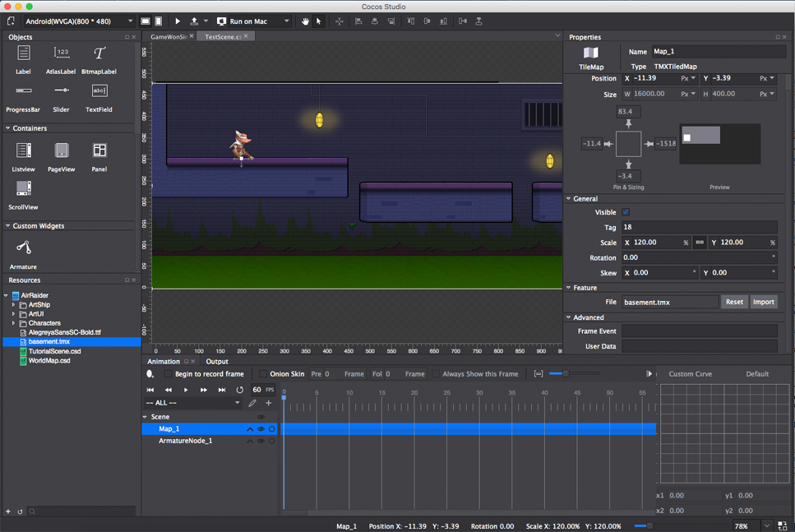
Task: Pick the TextField widget in Objects
Action: (99, 91)
